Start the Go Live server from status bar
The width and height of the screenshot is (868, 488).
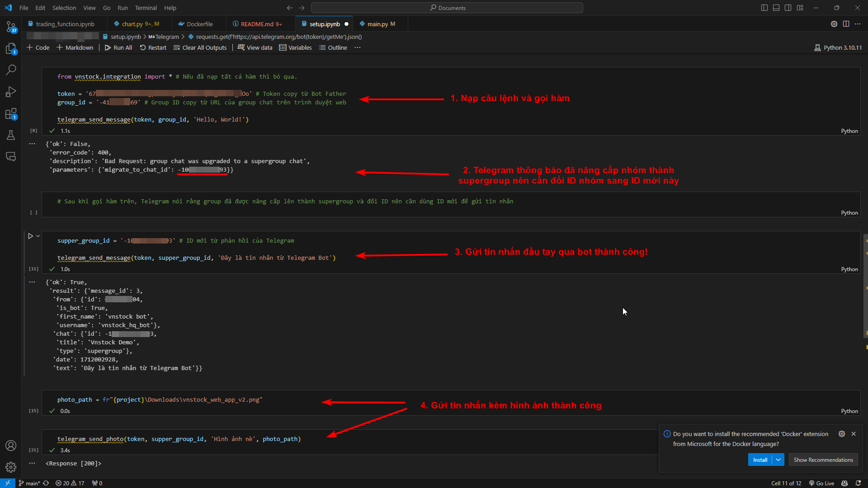tap(821, 483)
